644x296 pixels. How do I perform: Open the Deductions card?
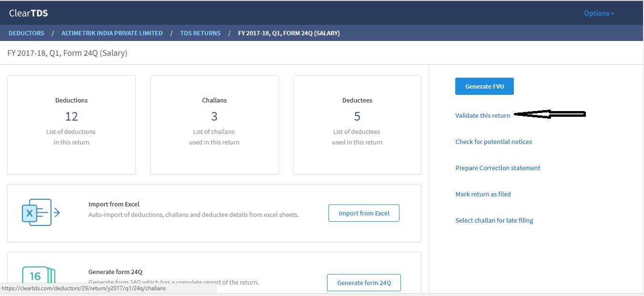(x=72, y=125)
